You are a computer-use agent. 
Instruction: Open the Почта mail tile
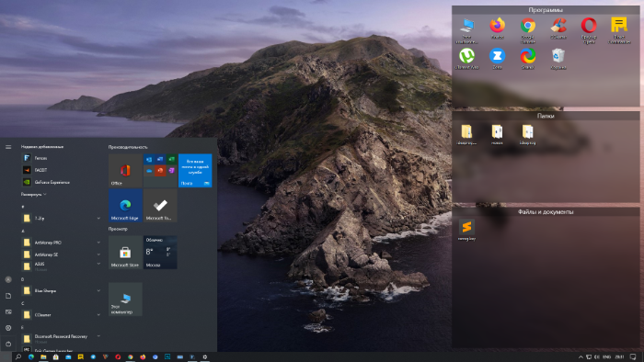point(195,171)
